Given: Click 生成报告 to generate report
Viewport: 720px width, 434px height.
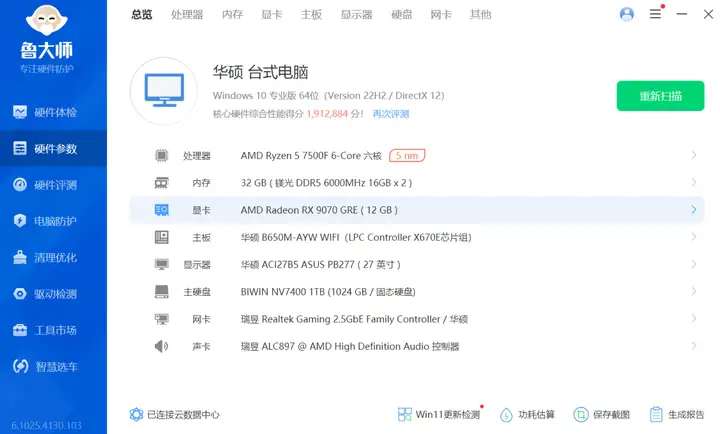Looking at the screenshot, I should 677,414.
